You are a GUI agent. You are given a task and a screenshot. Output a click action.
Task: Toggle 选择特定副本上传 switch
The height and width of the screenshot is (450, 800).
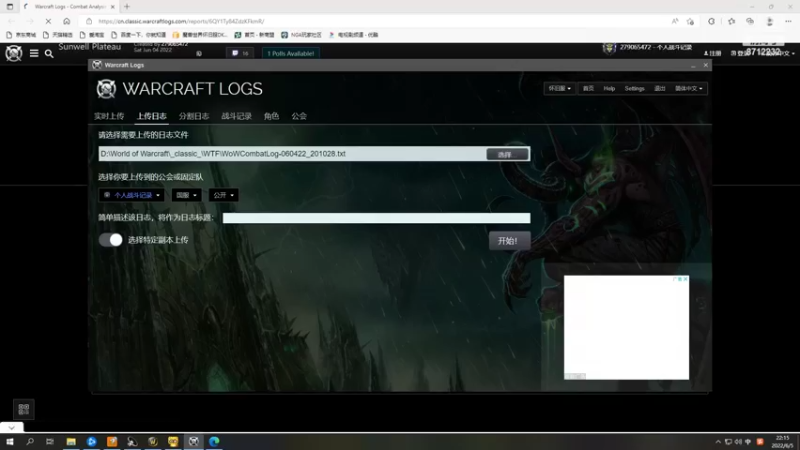(x=111, y=240)
